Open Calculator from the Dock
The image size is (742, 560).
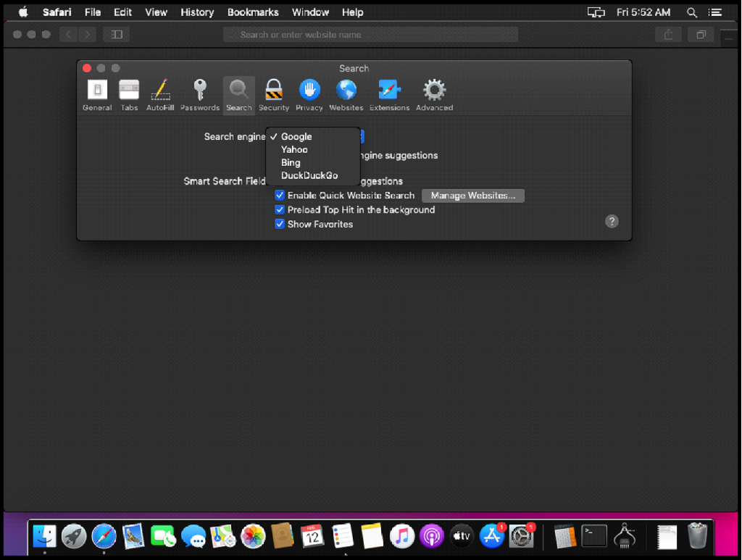pyautogui.click(x=565, y=536)
